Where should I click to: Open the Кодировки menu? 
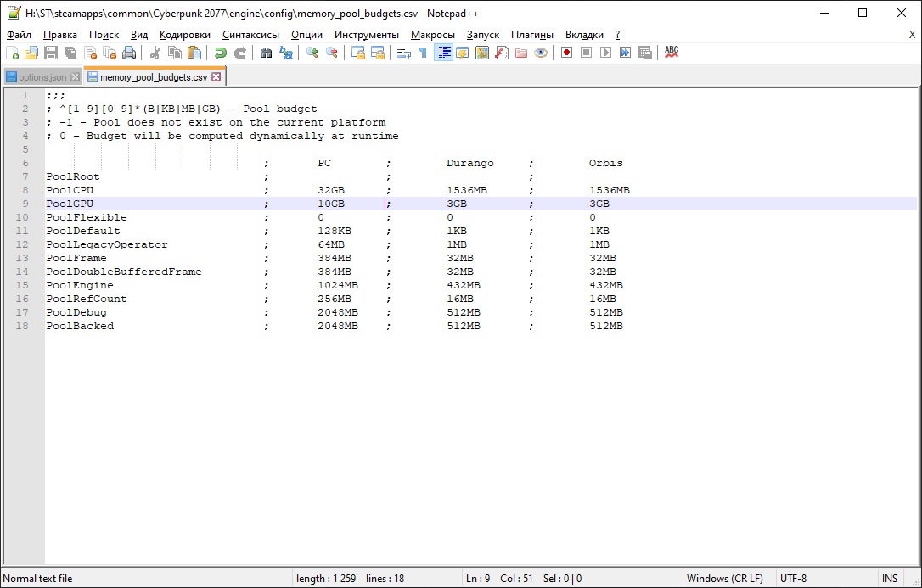pyautogui.click(x=184, y=35)
